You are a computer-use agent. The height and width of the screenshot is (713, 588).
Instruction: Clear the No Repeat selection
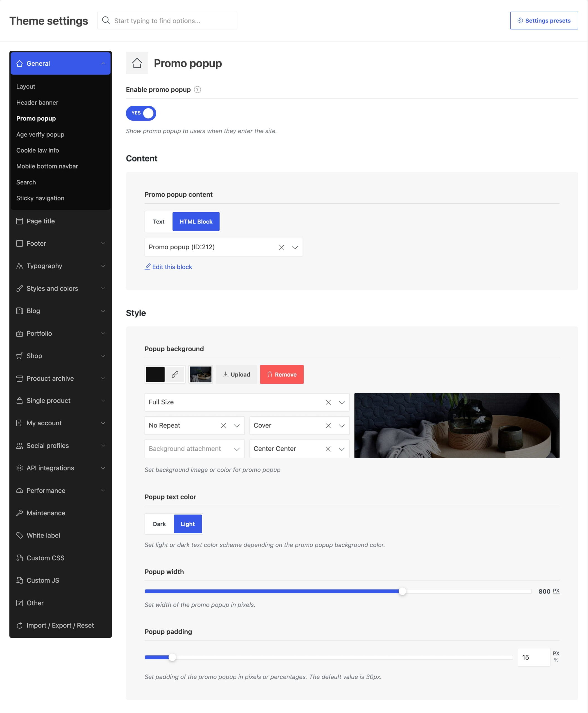click(x=223, y=426)
